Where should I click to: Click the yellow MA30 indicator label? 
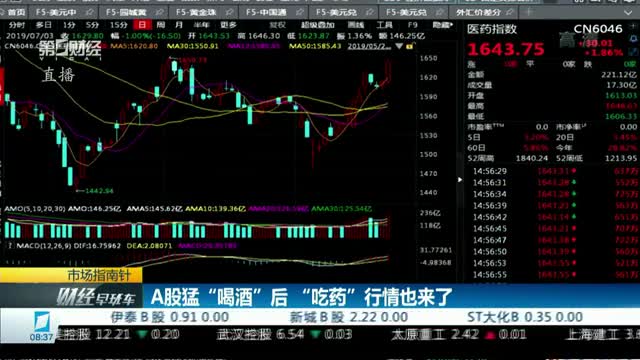tap(193, 46)
